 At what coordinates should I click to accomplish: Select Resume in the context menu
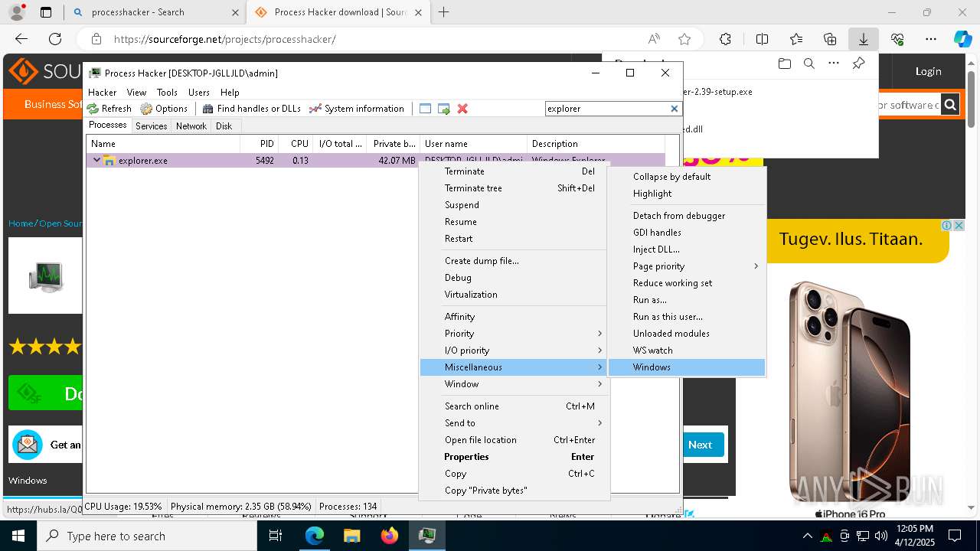click(x=514, y=222)
